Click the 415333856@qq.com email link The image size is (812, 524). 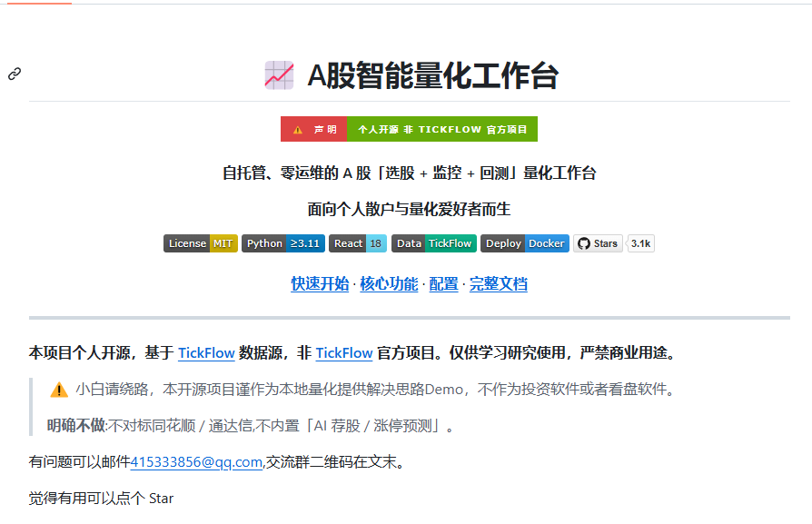point(196,462)
